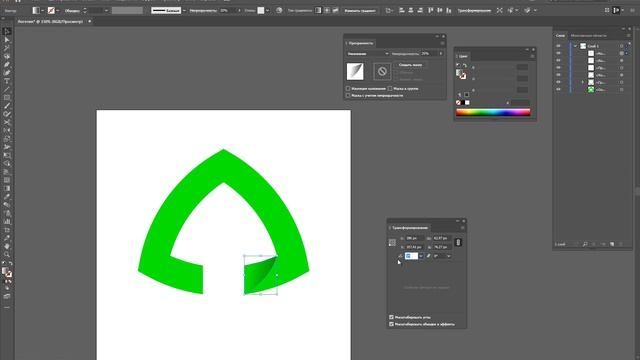Click the Transform panel reference point locator
Viewport: 640px width, 360px height.
coord(392,242)
